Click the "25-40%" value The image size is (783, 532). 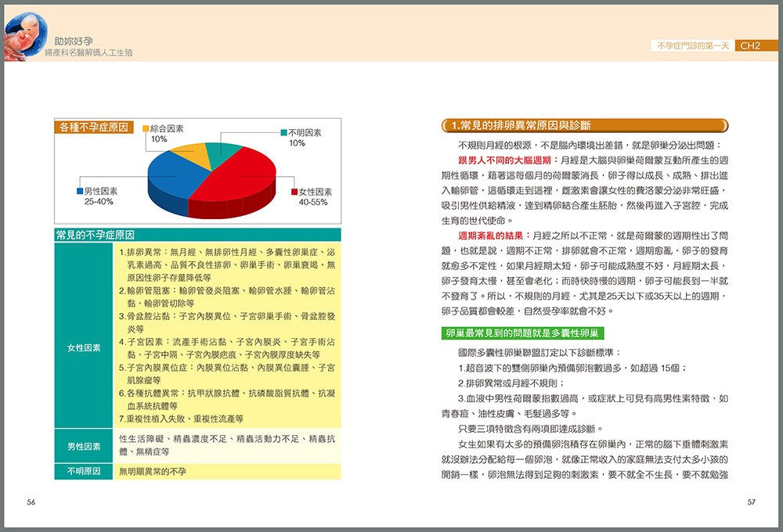pyautogui.click(x=99, y=202)
